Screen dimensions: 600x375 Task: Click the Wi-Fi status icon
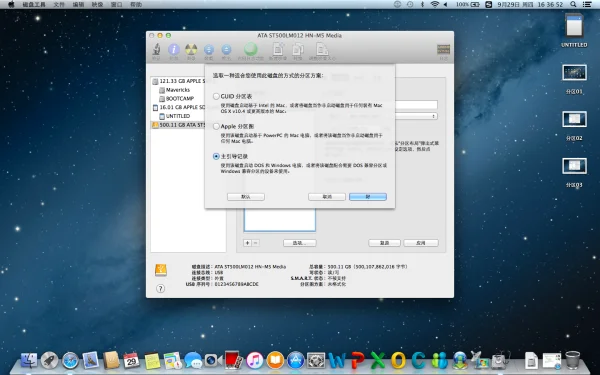[x=435, y=5]
